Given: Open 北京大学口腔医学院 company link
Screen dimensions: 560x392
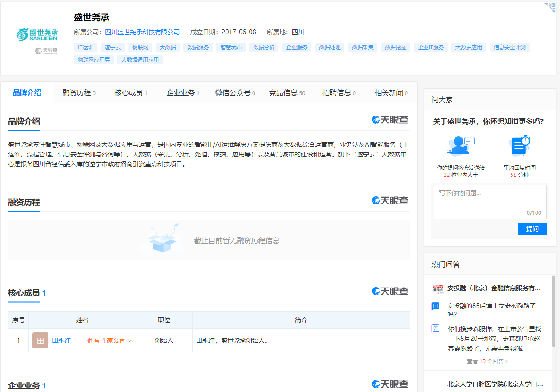Looking at the screenshot, I should (x=496, y=384).
